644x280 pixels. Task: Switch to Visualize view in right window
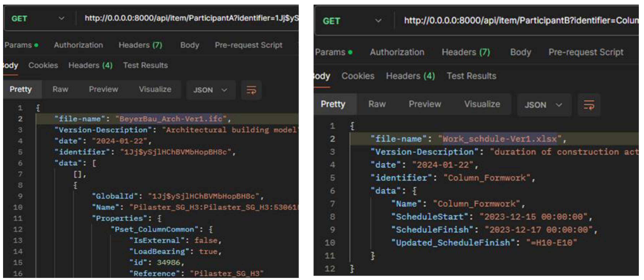pyautogui.click(x=482, y=104)
